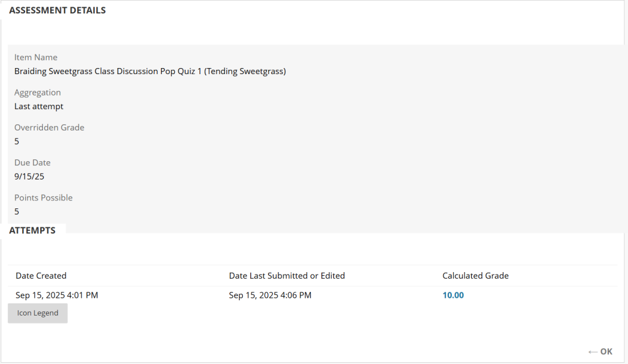Select the points possible value 5
628x364 pixels.
[x=17, y=211]
